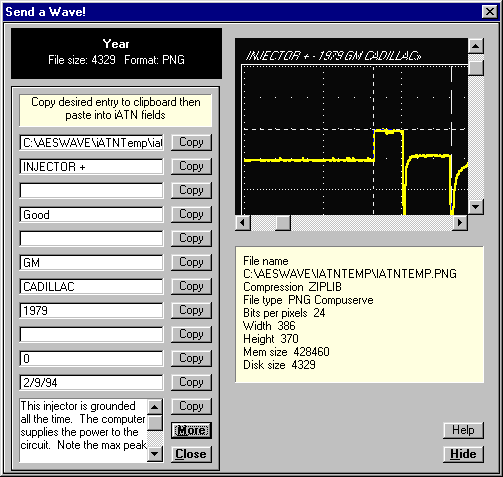Close the Send a Wave panel
503x477 pixels.
coord(191,454)
